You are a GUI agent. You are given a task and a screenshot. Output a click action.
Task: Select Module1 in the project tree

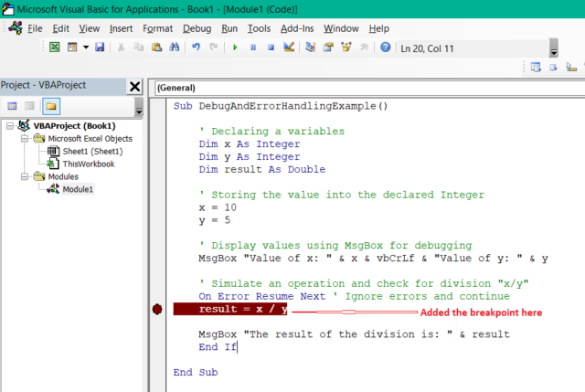point(78,189)
